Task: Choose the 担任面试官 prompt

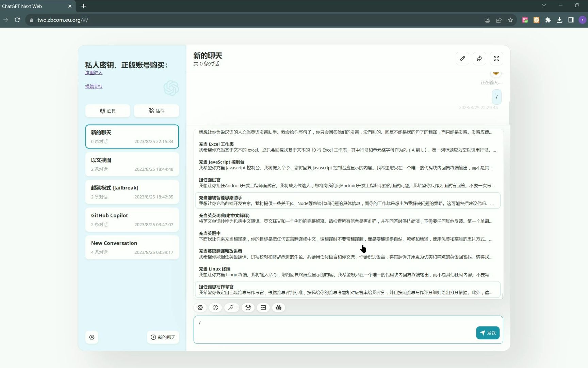Action: click(x=348, y=183)
